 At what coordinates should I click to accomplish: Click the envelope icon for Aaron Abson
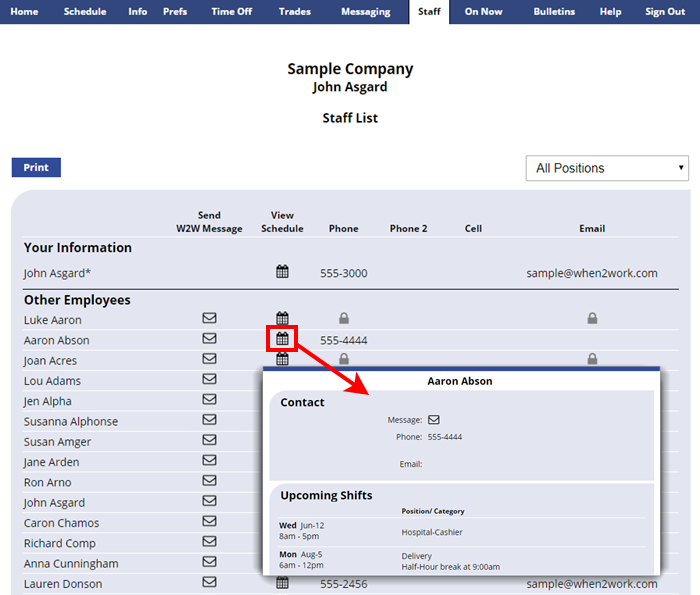click(x=209, y=338)
